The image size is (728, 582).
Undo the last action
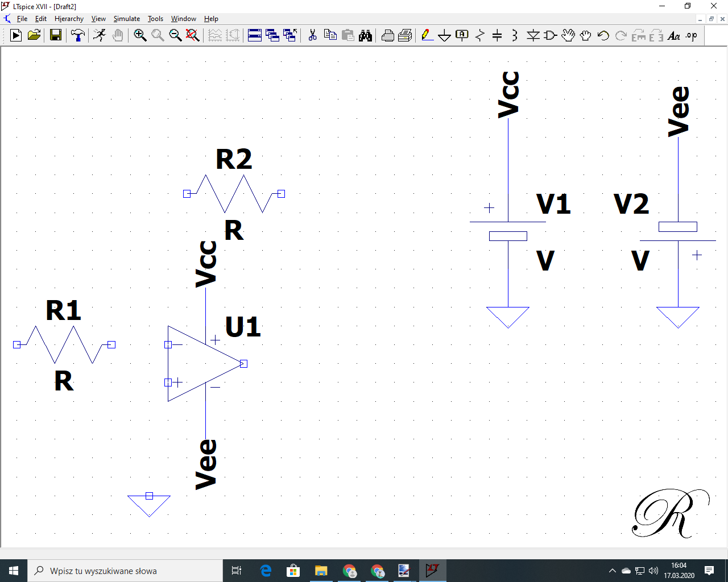tap(603, 35)
